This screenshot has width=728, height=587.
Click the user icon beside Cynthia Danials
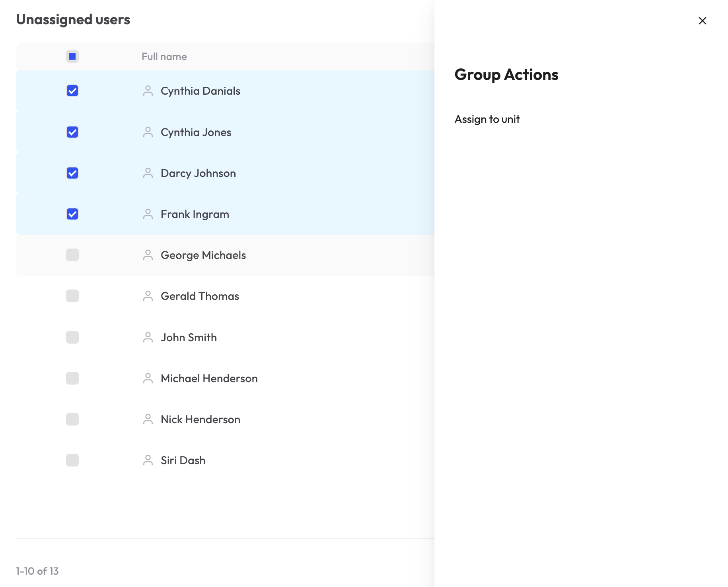pos(148,91)
